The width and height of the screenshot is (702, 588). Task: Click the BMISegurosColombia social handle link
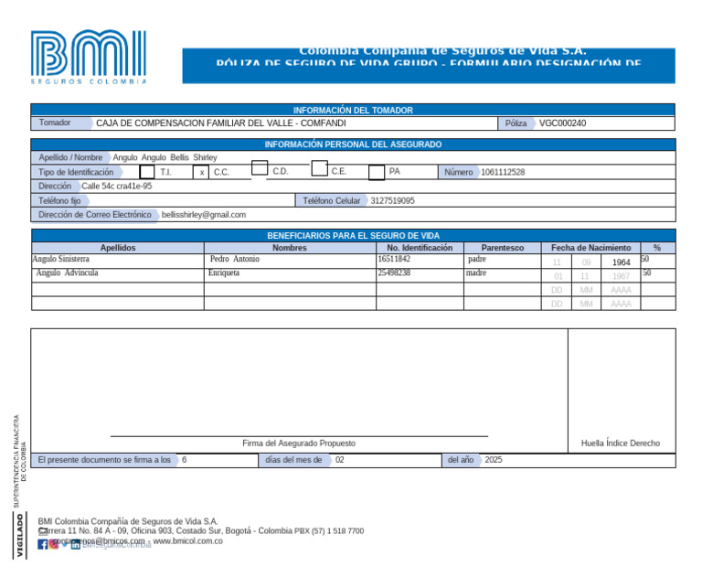[117, 545]
